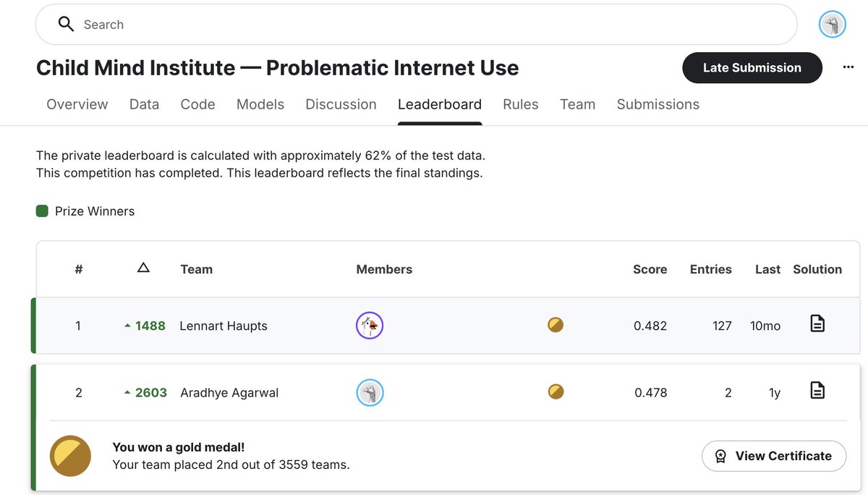The height and width of the screenshot is (495, 868).
Task: Click the gold medal icon in row 1
Action: click(x=556, y=325)
